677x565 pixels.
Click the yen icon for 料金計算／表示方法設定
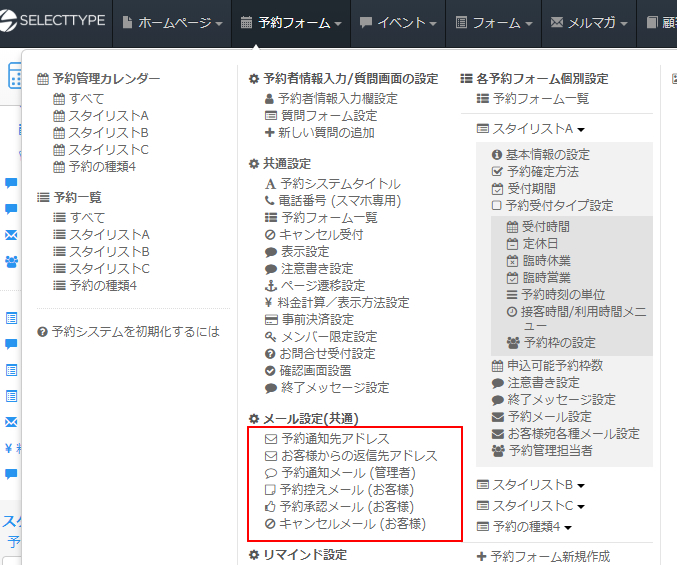[270, 303]
